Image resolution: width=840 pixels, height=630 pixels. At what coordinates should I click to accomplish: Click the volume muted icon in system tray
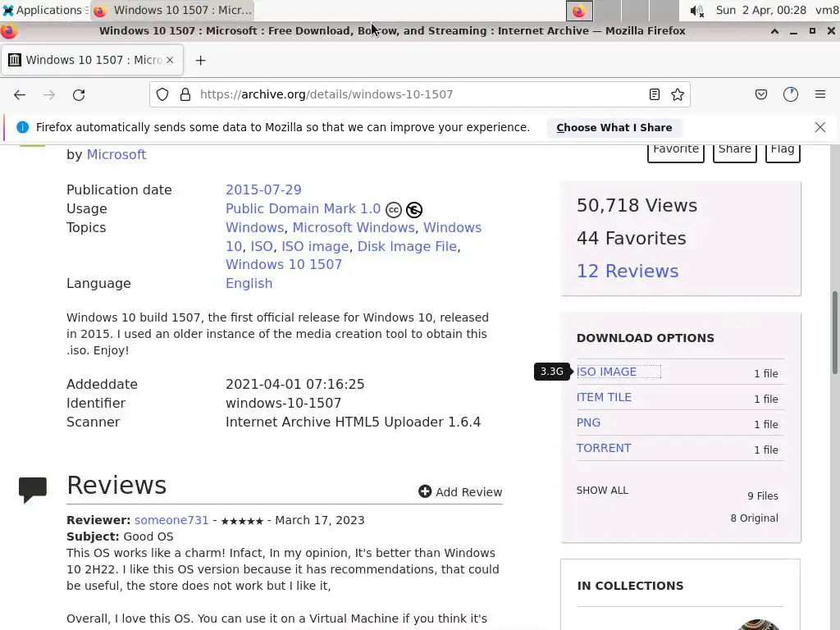click(696, 11)
